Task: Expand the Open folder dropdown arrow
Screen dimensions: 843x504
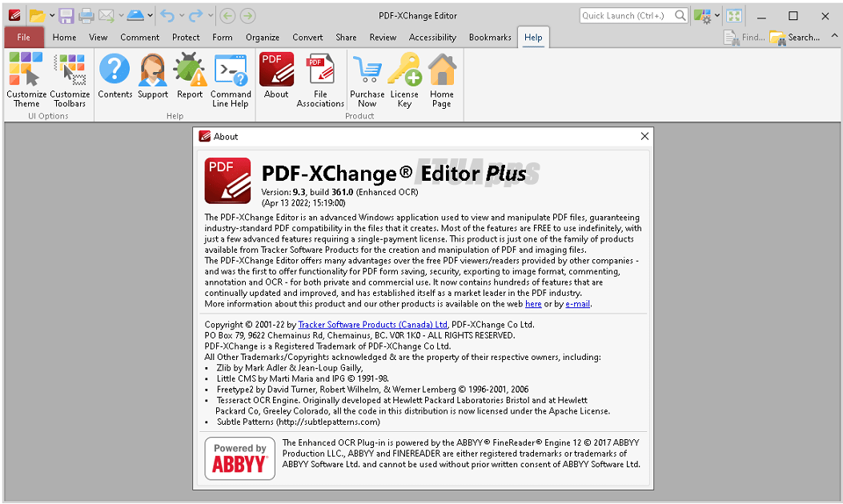Action: coord(52,16)
